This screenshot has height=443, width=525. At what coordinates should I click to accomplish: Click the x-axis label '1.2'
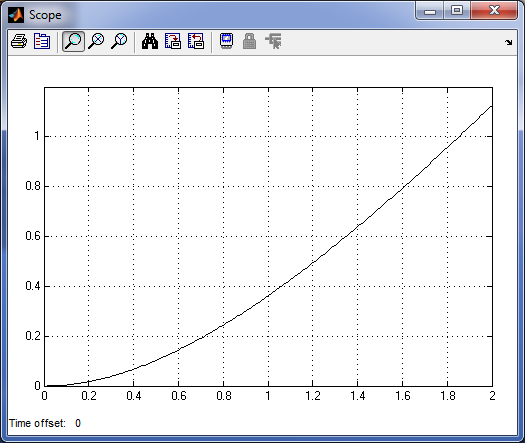313,396
